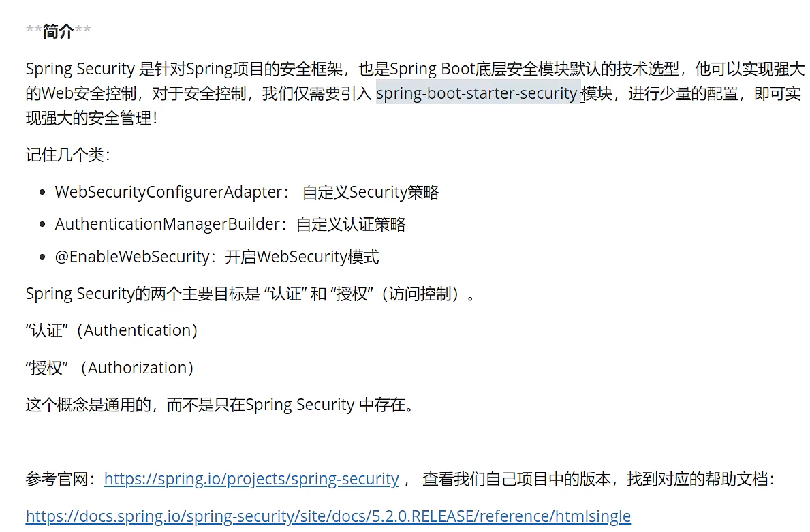Click the word Authentication in parentheses
This screenshot has height=532, width=810.
(x=140, y=330)
